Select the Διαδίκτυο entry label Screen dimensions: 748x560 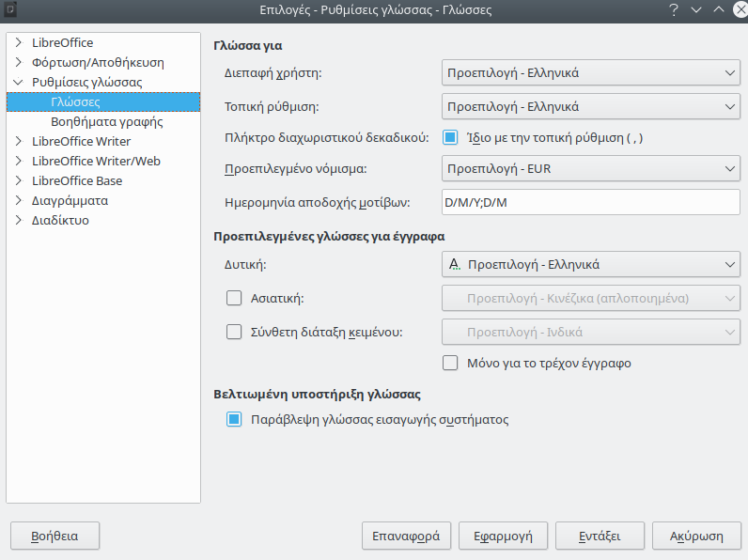(x=60, y=220)
